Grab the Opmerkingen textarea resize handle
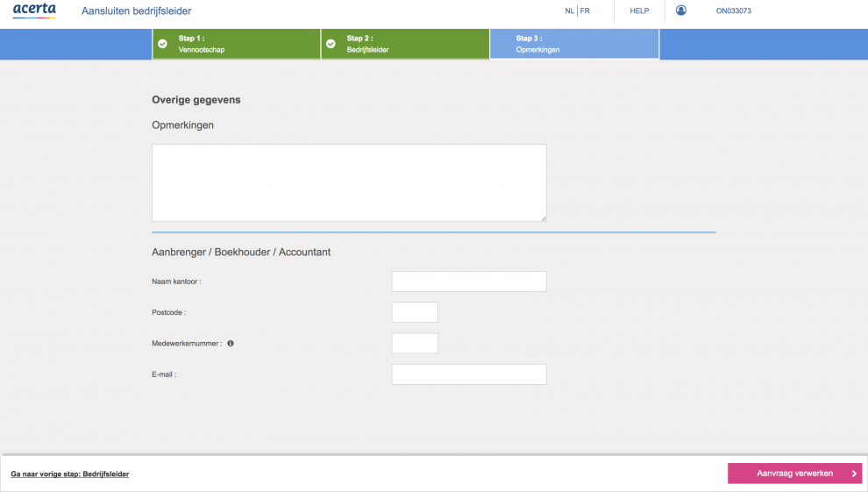Viewport: 868px width, 492px height. click(543, 217)
